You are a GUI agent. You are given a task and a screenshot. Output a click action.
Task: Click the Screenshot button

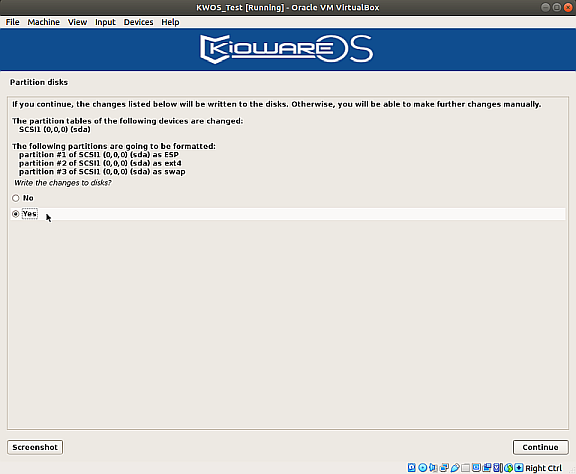pyautogui.click(x=35, y=447)
